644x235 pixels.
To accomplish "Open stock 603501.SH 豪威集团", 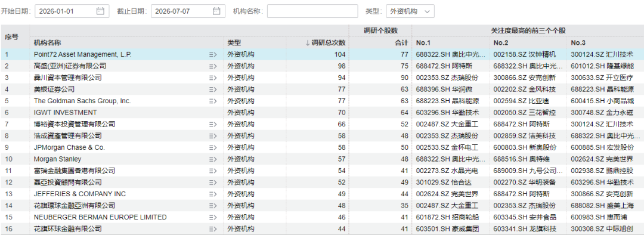I will [x=447, y=229].
